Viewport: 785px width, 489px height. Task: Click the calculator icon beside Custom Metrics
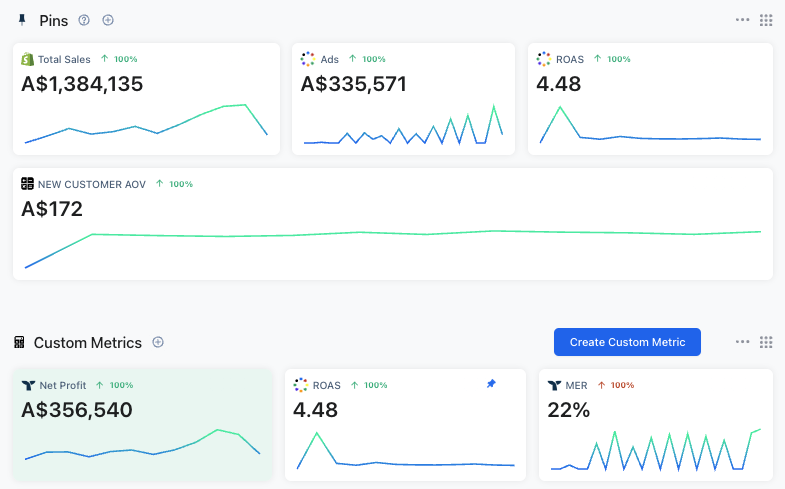[x=19, y=342]
